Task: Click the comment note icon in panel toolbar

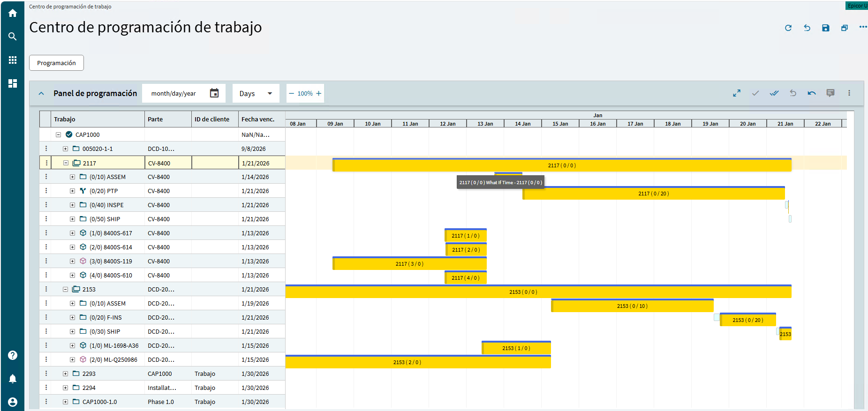Action: tap(830, 93)
